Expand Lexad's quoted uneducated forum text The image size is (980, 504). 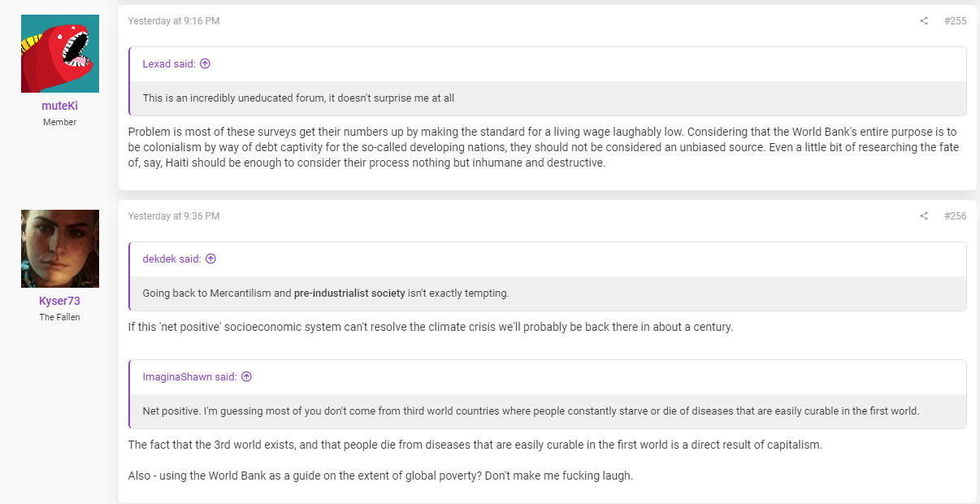548,98
